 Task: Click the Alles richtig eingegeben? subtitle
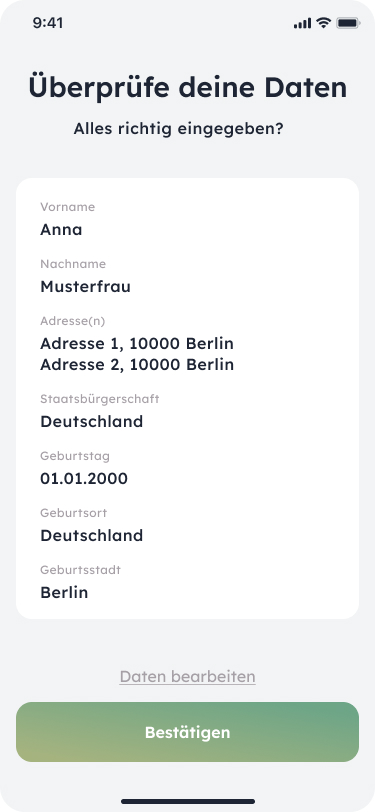tap(179, 129)
